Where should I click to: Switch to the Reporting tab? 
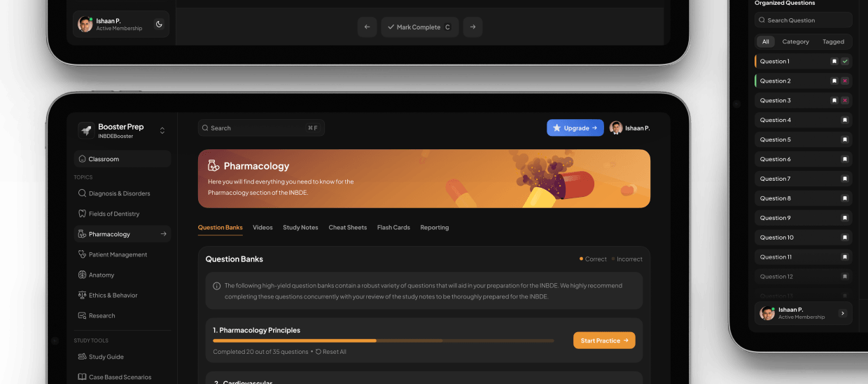(x=435, y=228)
